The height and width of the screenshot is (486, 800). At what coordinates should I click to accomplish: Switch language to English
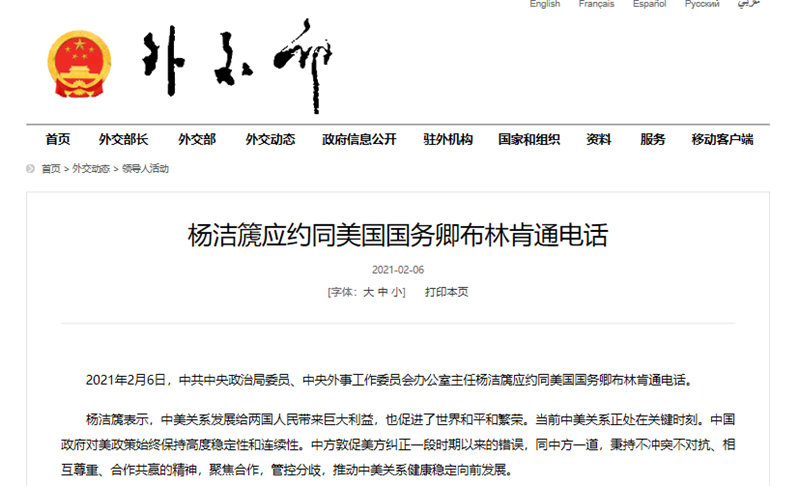tap(545, 5)
